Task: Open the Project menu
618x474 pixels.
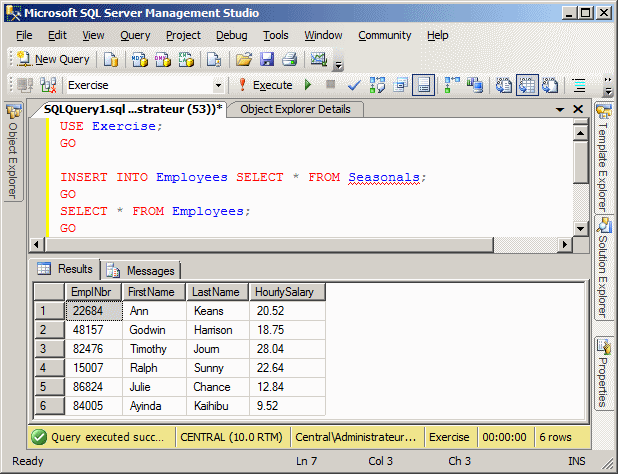Action: 183,35
